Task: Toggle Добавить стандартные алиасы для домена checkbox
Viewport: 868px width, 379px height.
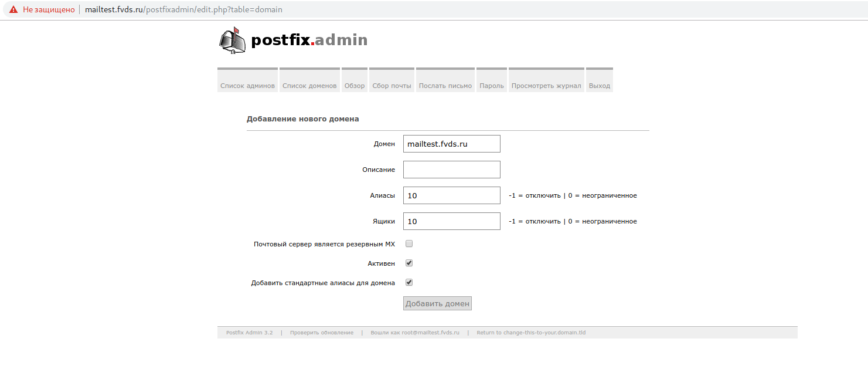Action: [x=409, y=282]
